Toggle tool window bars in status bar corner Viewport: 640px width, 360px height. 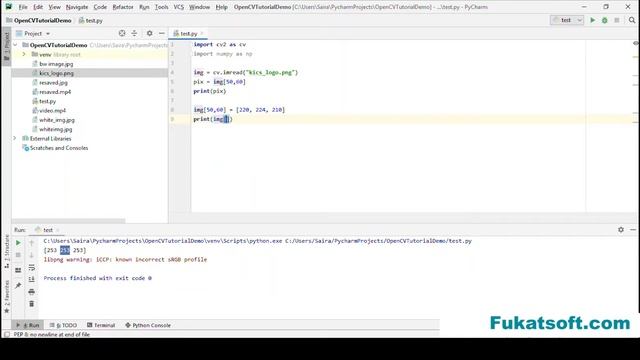(x=7, y=334)
